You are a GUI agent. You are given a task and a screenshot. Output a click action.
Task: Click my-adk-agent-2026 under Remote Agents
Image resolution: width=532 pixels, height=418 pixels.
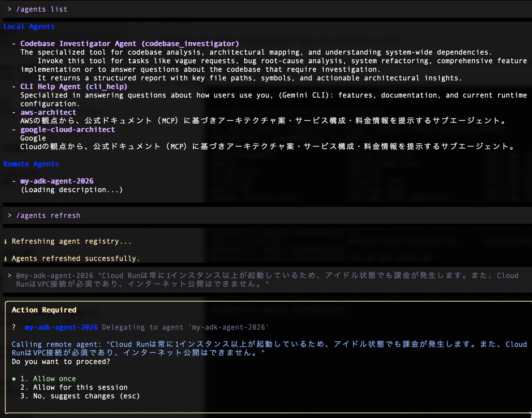point(57,181)
